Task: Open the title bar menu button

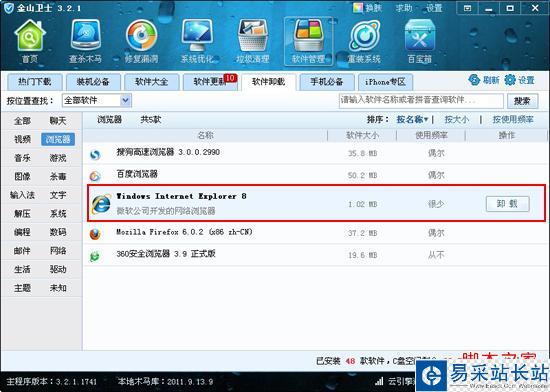Action: click(468, 8)
